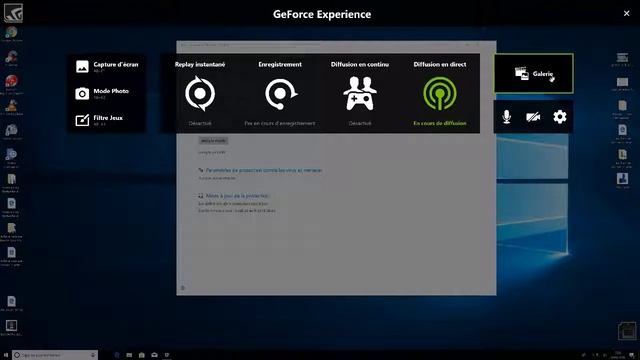The height and width of the screenshot is (360, 640).
Task: Click the logo in the top-left corner
Action: pyautogui.click(x=13, y=12)
